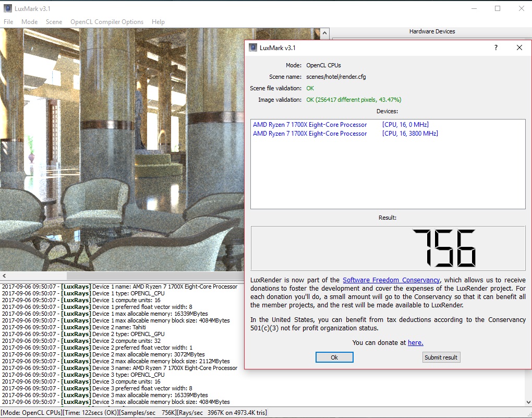Click log line 'Device 2 compute units: 32'
Image resolution: width=532 pixels, height=418 pixels.
pyautogui.click(x=81, y=341)
